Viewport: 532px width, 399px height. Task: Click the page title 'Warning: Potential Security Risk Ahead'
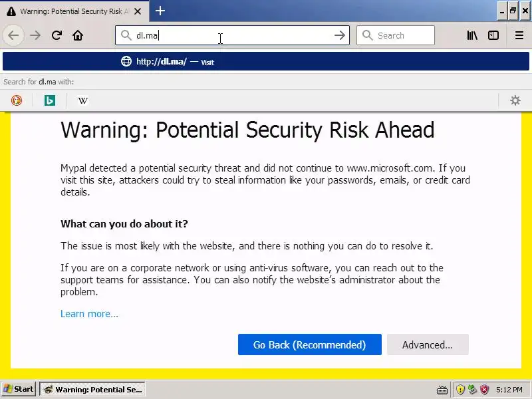(x=247, y=130)
